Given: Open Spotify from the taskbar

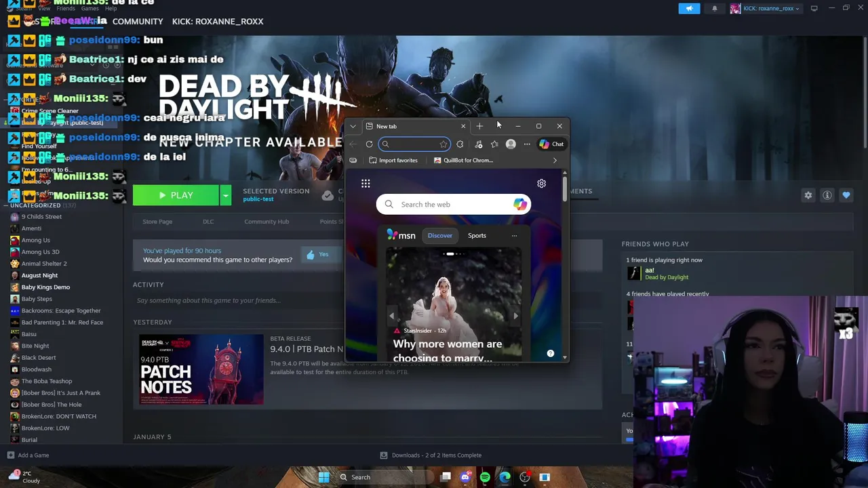Looking at the screenshot, I should coord(485,477).
